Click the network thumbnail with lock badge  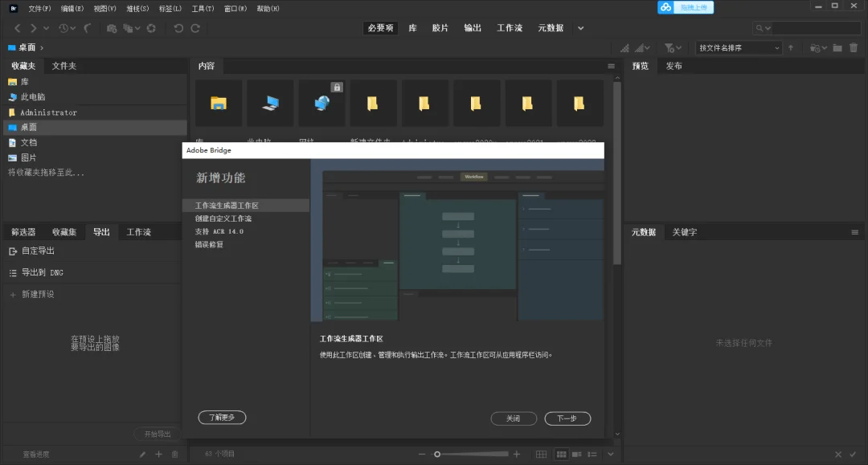(321, 104)
